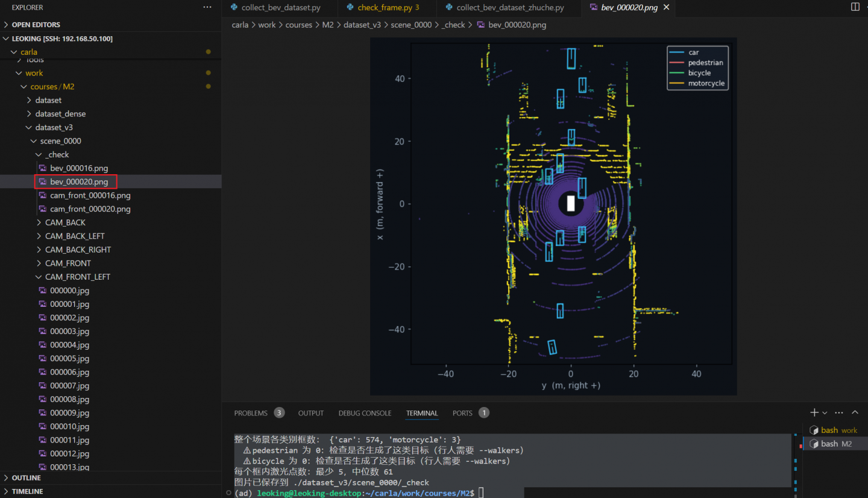Switch to check_frame.py tab
The width and height of the screenshot is (868, 498).
388,8
